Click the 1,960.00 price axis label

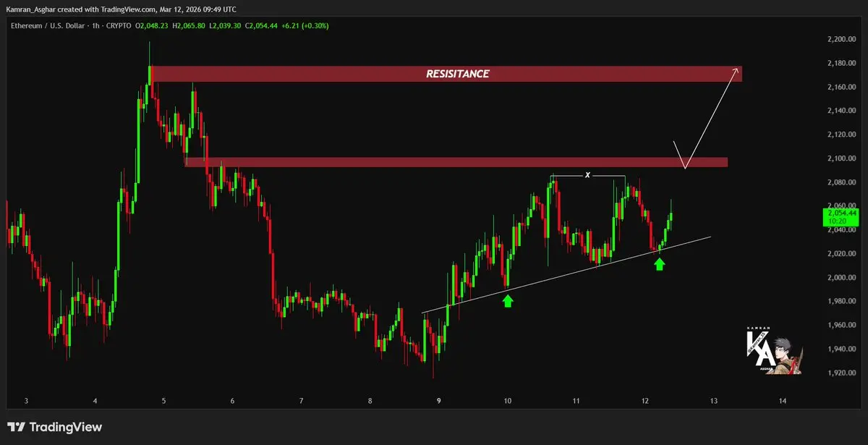coord(843,326)
